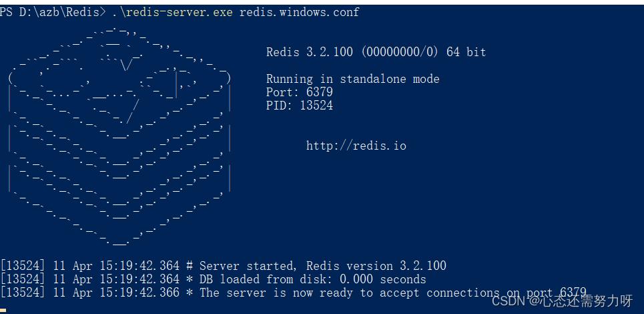Select the "Port: 6379" banner line
This screenshot has width=644, height=314.
pos(299,92)
